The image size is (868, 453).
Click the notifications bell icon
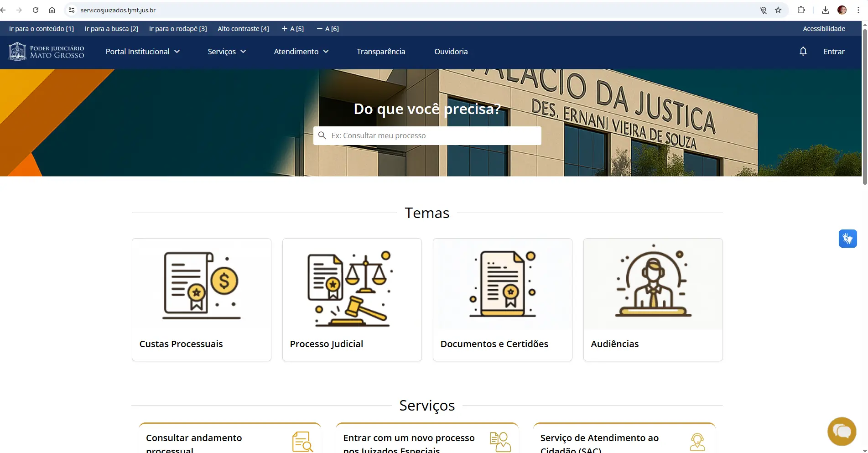coord(803,52)
